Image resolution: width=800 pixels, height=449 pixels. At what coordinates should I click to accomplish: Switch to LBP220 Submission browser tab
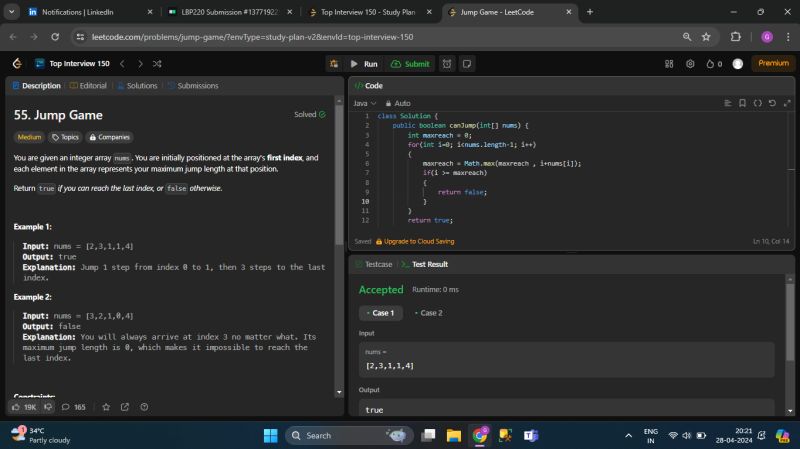tap(230, 12)
